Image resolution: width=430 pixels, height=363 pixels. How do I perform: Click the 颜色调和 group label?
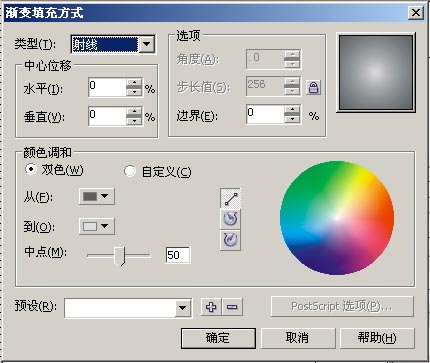[47, 153]
